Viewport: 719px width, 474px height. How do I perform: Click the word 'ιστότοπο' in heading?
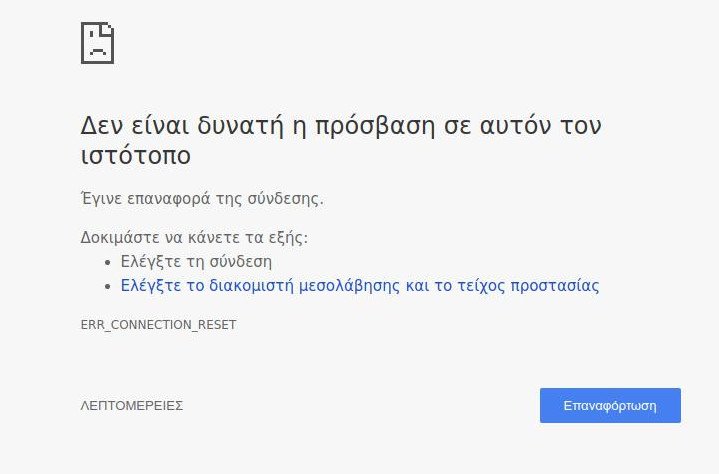click(135, 157)
